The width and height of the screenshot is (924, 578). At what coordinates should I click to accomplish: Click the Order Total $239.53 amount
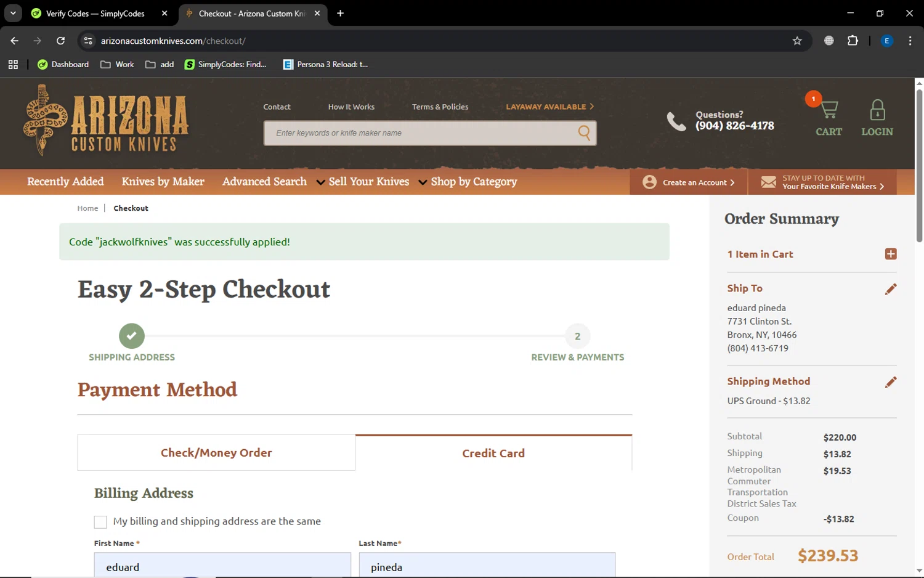point(828,556)
